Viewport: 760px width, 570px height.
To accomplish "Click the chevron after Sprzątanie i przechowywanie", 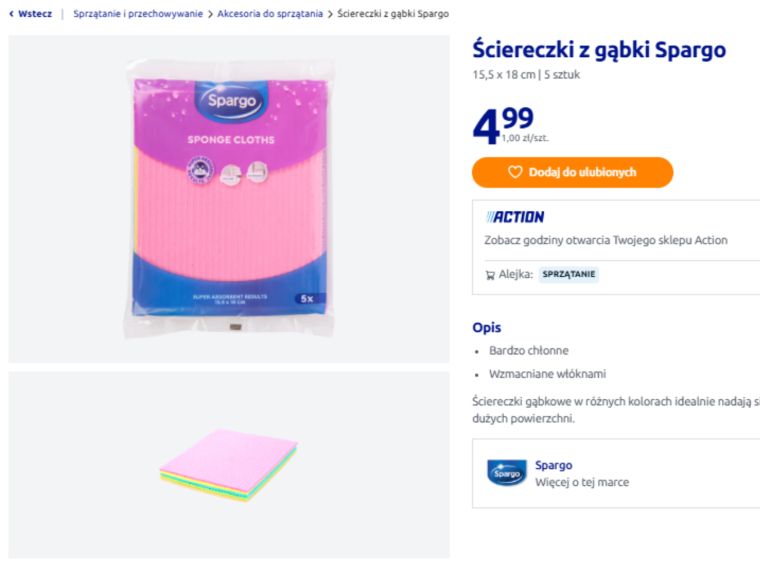I will pyautogui.click(x=210, y=14).
